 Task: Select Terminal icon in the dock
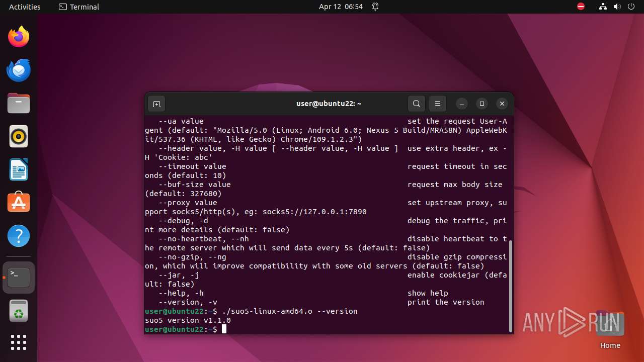tap(19, 278)
